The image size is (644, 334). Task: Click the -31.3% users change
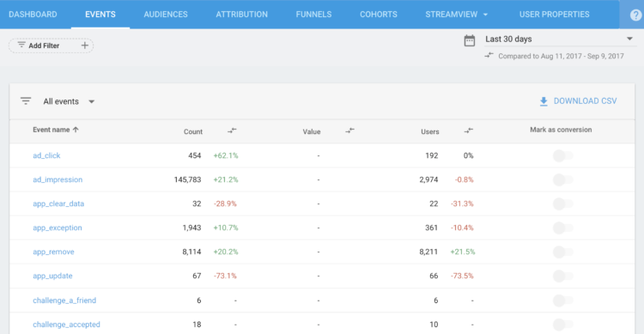(462, 203)
